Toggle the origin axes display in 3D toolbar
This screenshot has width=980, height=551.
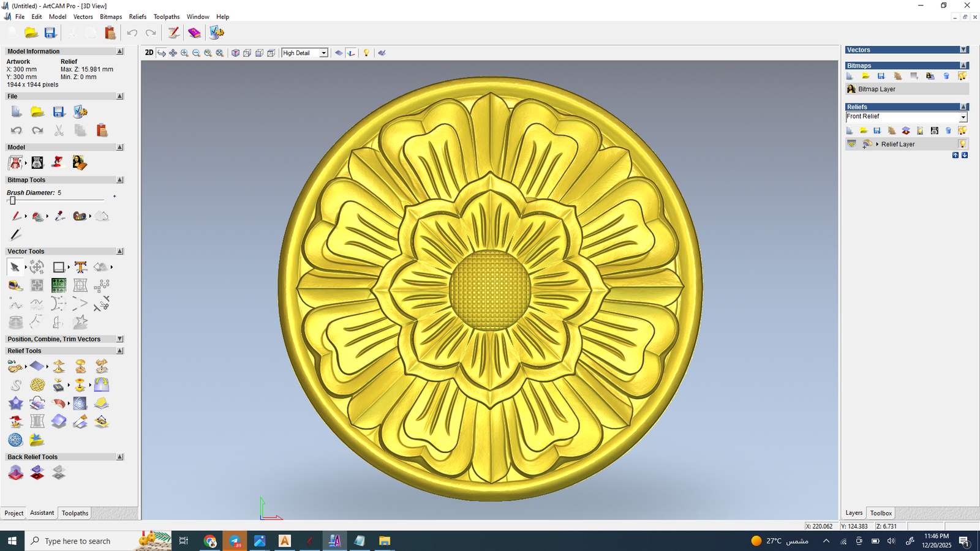pos(351,53)
